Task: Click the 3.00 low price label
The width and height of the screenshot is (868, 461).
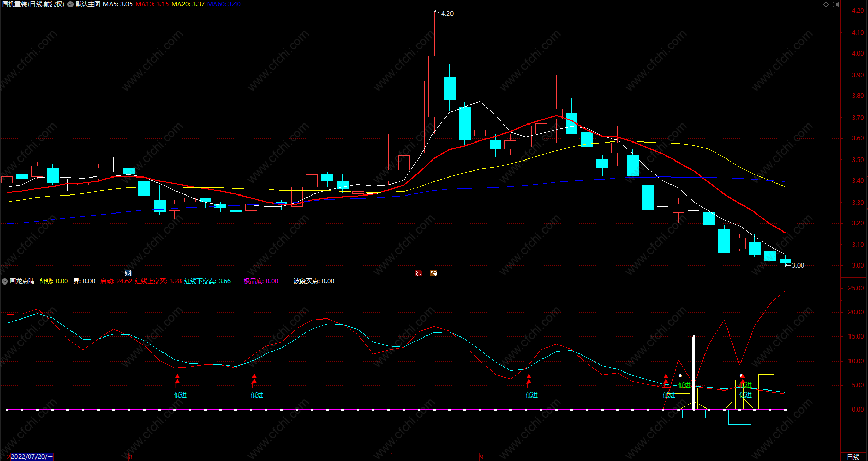Action: click(798, 265)
